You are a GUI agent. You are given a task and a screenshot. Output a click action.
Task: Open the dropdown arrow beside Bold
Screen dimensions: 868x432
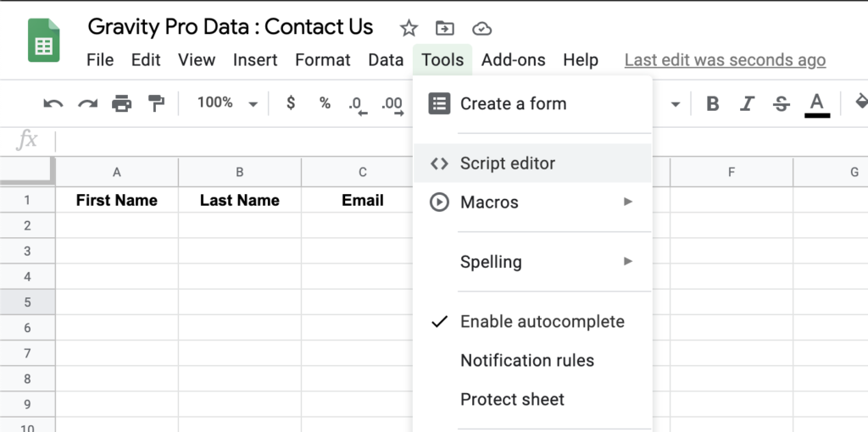tap(676, 104)
